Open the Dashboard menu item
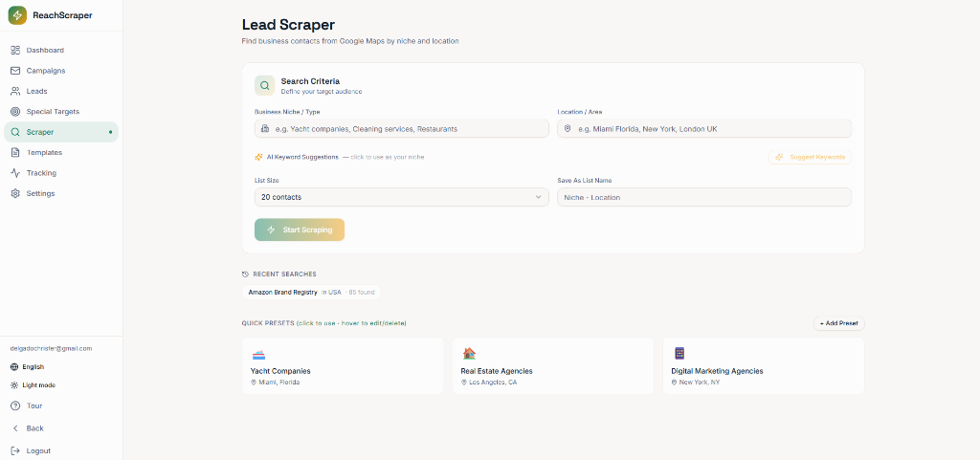 [61, 50]
